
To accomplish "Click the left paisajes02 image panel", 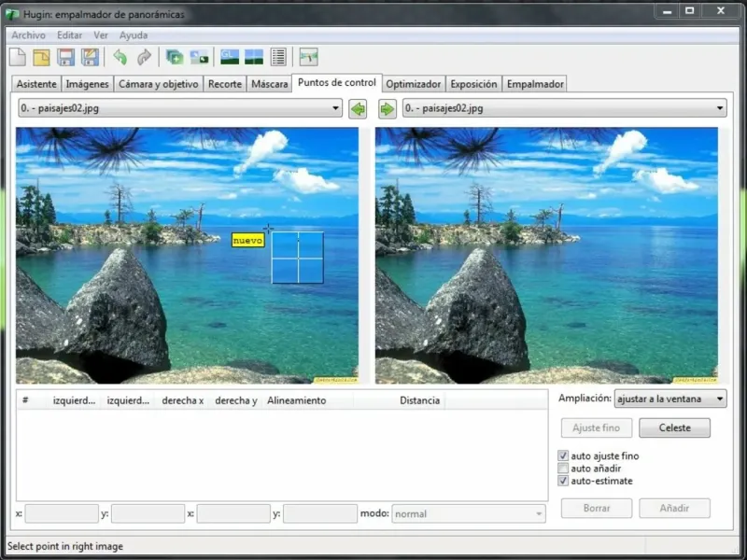I will coord(188,255).
